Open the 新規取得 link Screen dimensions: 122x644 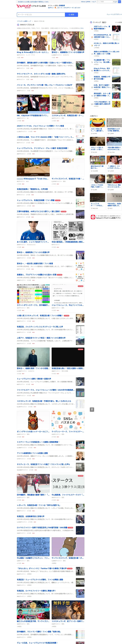click(62, 5)
